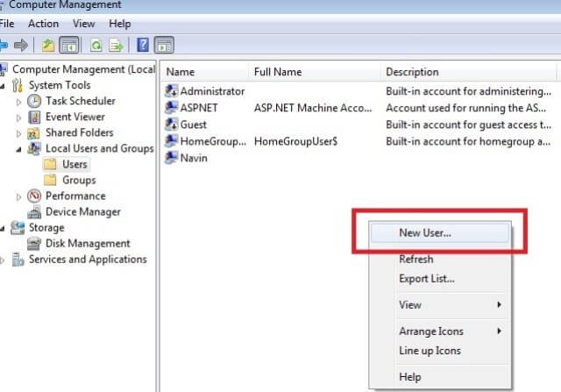Choose Export List... from context menu
Screen dimensions: 561x392
coord(440,278)
